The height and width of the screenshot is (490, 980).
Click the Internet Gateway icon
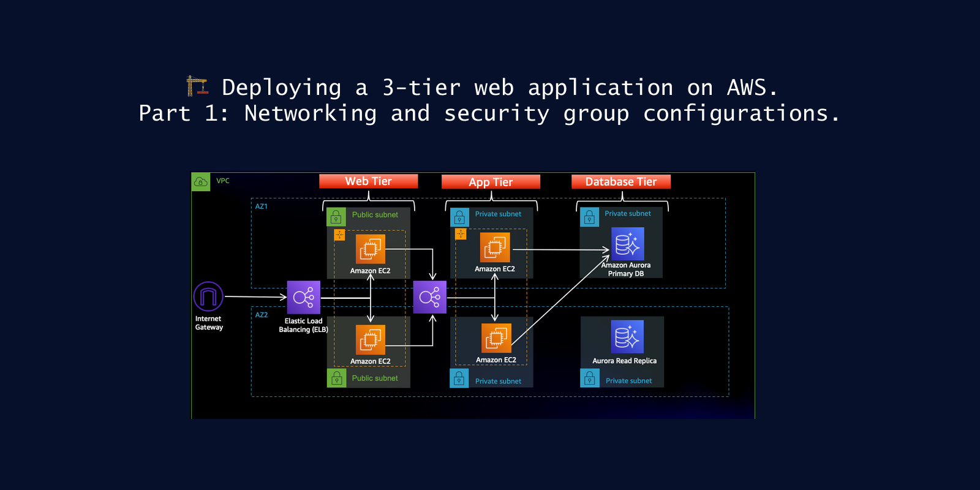pyautogui.click(x=208, y=297)
